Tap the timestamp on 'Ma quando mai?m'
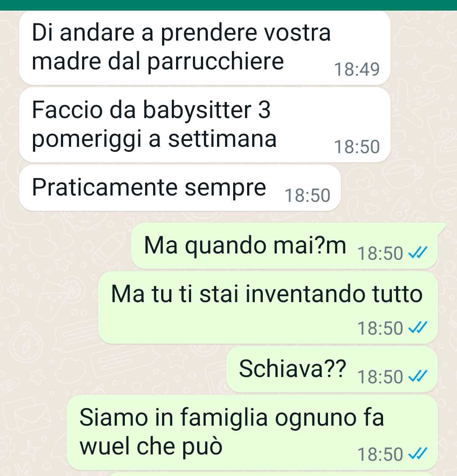This screenshot has width=457, height=476. [x=380, y=253]
